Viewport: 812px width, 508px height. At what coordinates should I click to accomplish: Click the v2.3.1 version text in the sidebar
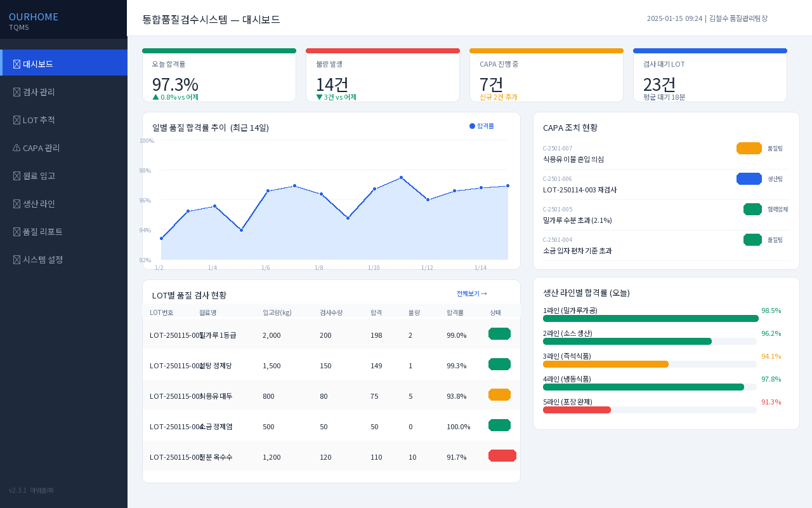[18, 490]
